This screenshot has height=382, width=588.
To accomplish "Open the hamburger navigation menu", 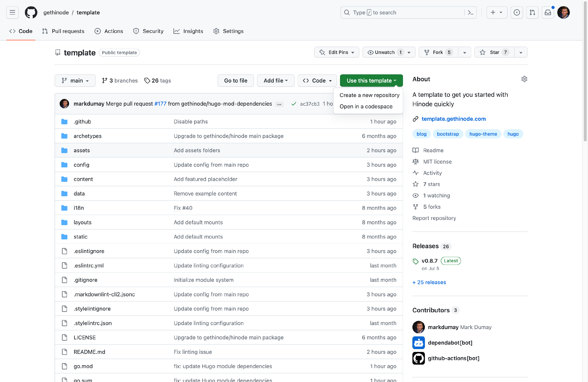I will coord(12,12).
